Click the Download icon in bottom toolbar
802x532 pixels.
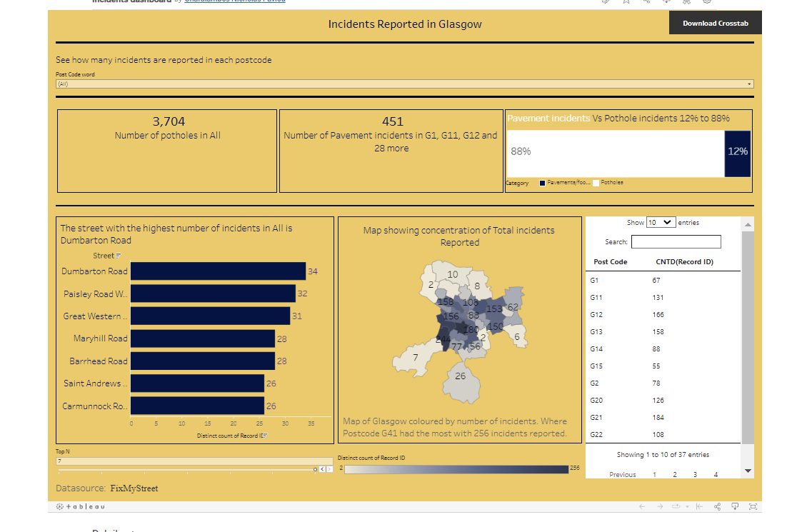pos(735,506)
